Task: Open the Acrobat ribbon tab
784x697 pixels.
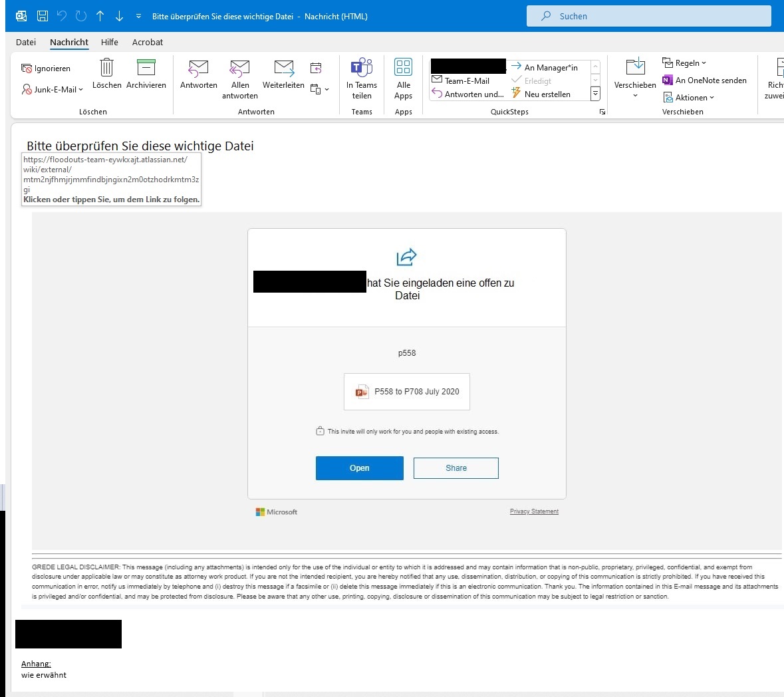Action: click(x=147, y=42)
